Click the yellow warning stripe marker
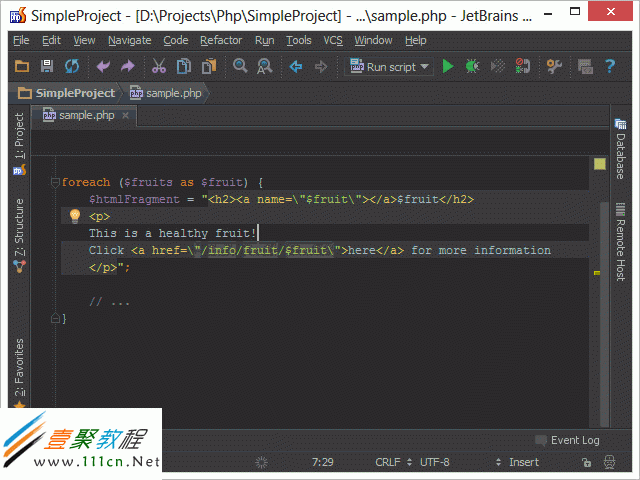Viewport: 640px width, 480px height. [x=597, y=273]
